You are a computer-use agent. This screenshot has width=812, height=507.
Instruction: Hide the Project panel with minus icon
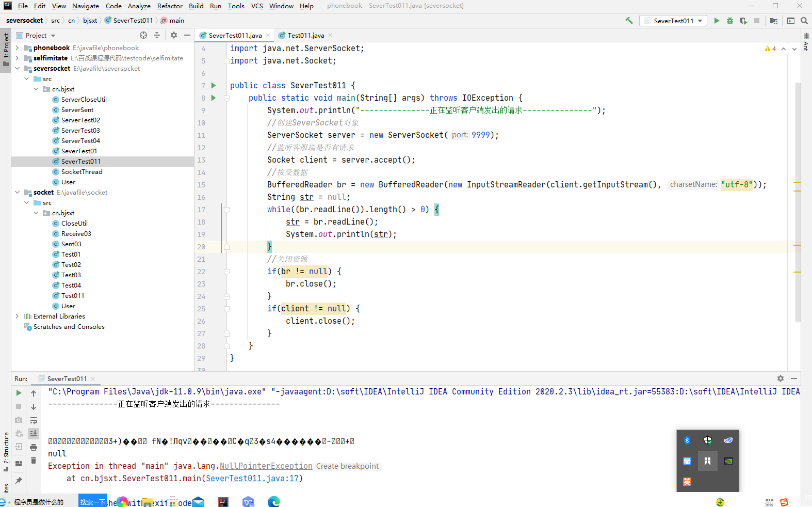(187, 35)
